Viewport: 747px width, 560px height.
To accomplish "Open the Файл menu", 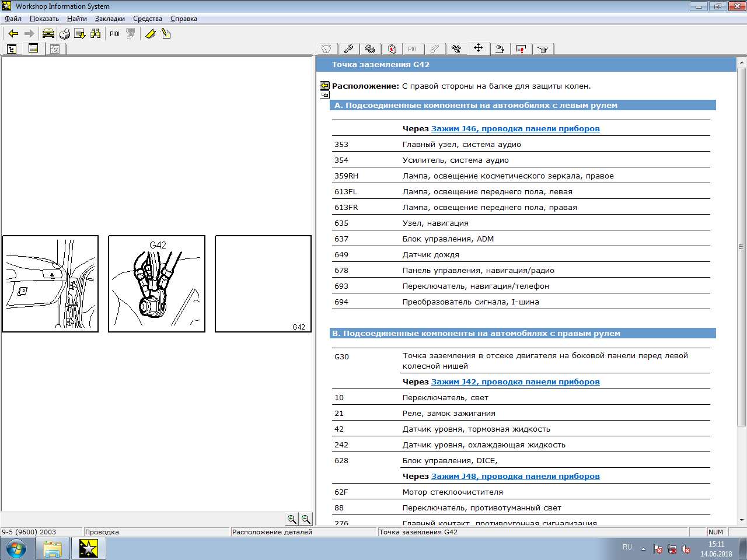I will (x=13, y=19).
